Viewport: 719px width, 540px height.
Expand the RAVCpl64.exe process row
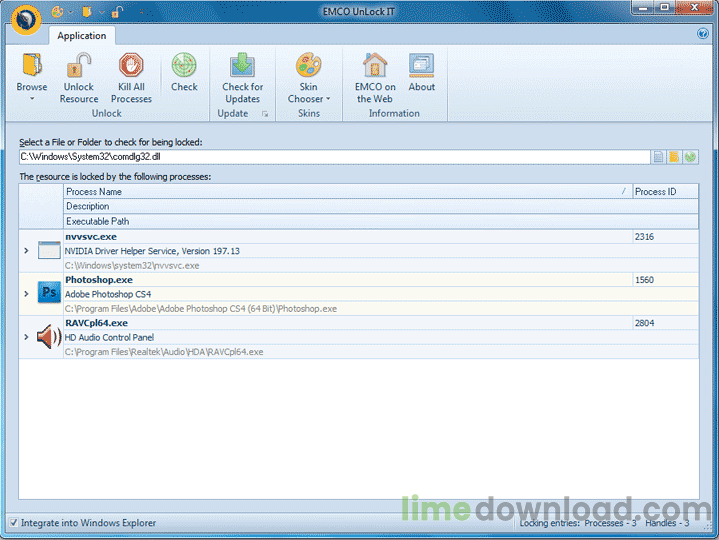point(26,337)
